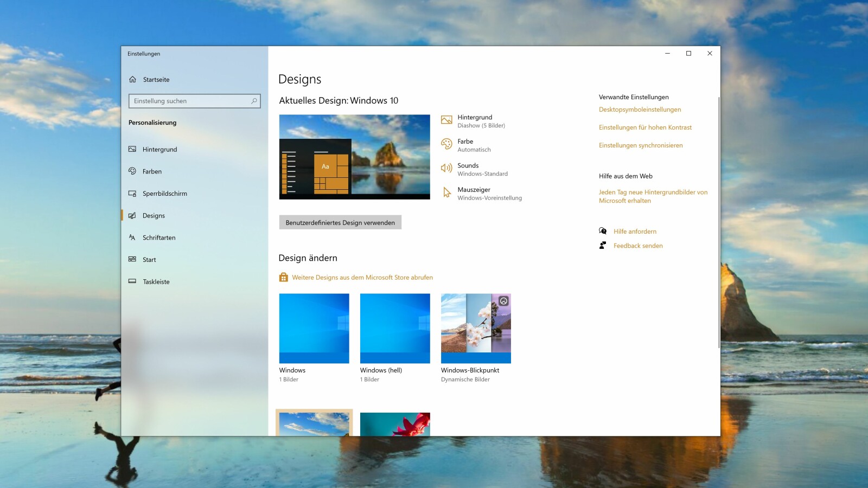This screenshot has height=488, width=868.
Task: Switch to the Hintergrund section
Action: 158,149
